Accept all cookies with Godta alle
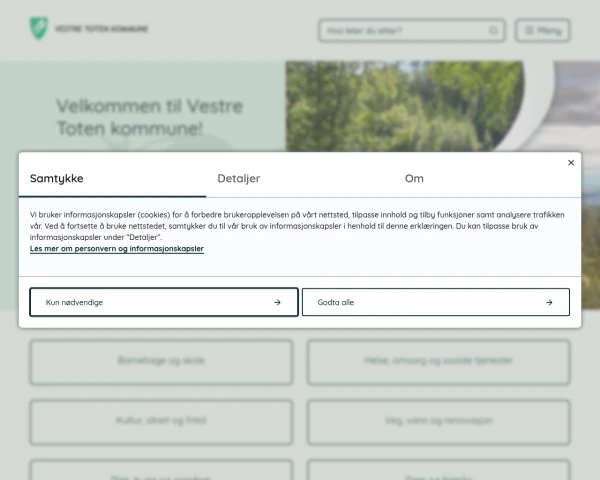600x480 pixels. pyautogui.click(x=435, y=302)
